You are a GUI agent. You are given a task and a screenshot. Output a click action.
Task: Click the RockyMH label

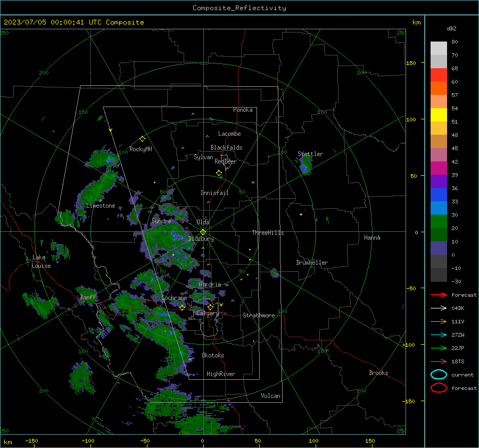coord(141,149)
